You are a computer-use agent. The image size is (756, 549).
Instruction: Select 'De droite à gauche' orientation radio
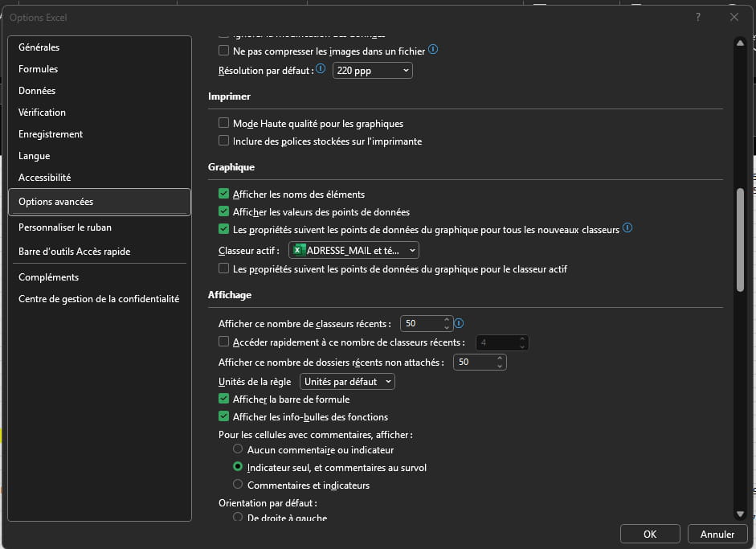click(x=238, y=517)
